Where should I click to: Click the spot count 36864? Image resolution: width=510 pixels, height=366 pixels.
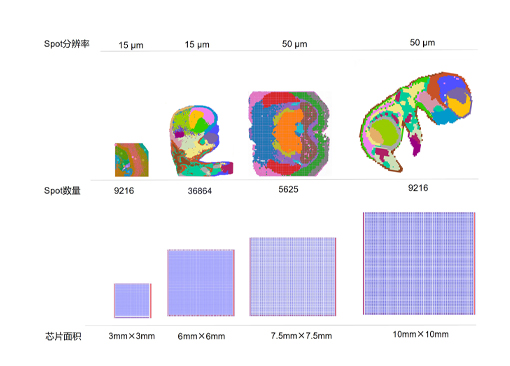pos(200,191)
